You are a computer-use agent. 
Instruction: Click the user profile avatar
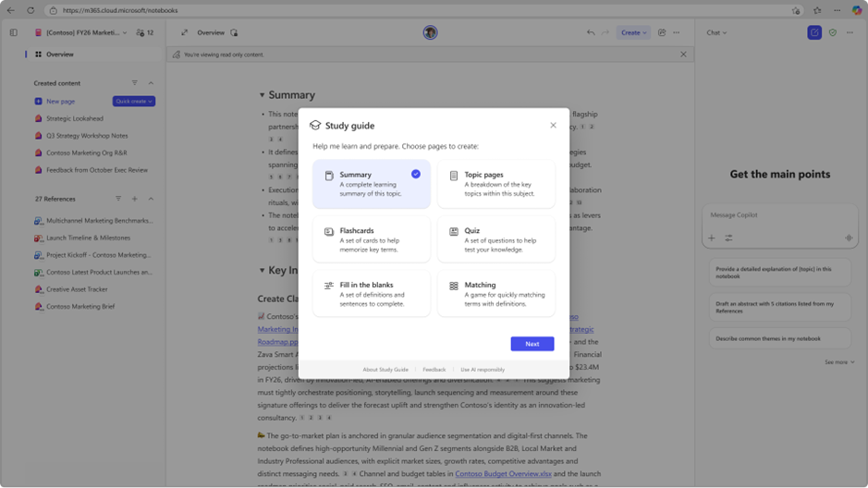(430, 32)
